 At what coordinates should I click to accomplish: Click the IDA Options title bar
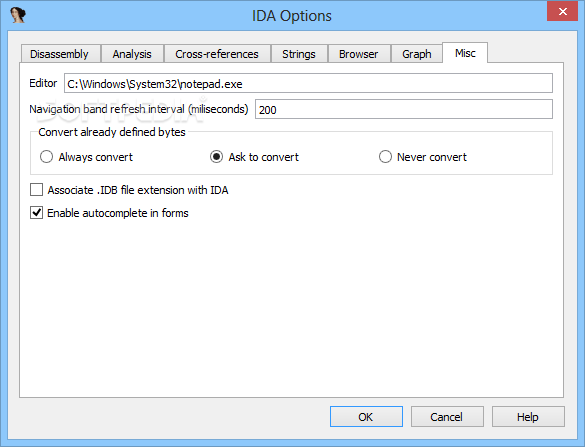[x=292, y=16]
